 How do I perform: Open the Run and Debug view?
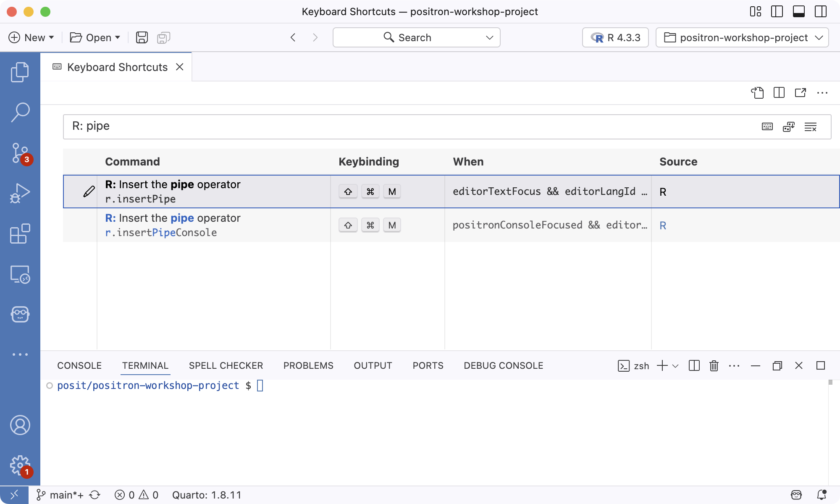pyautogui.click(x=20, y=193)
